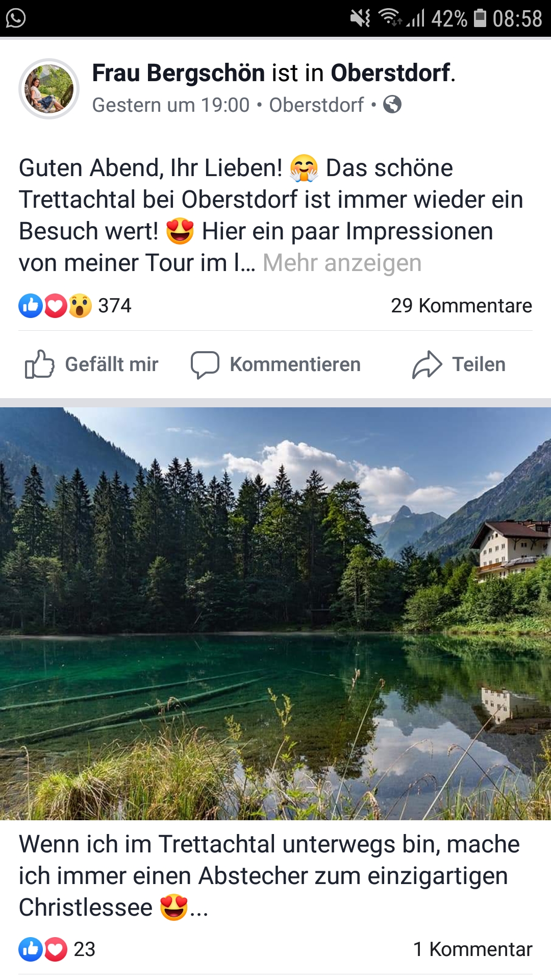The height and width of the screenshot is (980, 551).
Task: Open the Oberstdorf location in the header
Action: tap(391, 72)
